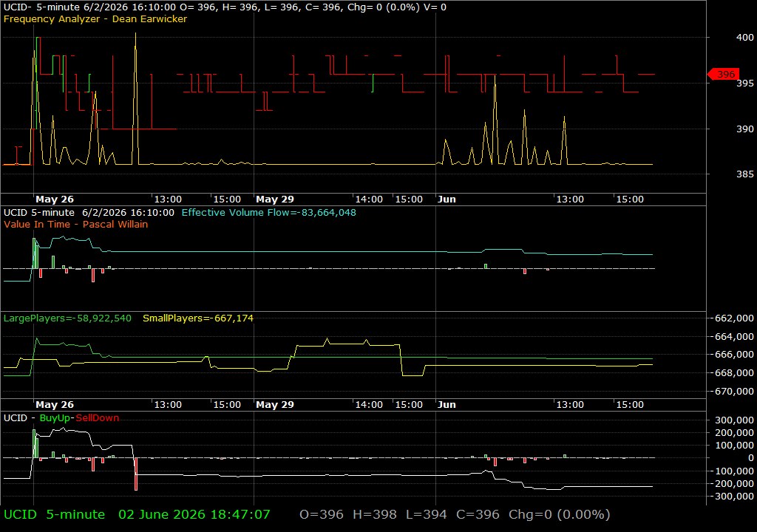Click 'H=398' in the status bar
This screenshot has height=532, width=757.
pos(375,514)
